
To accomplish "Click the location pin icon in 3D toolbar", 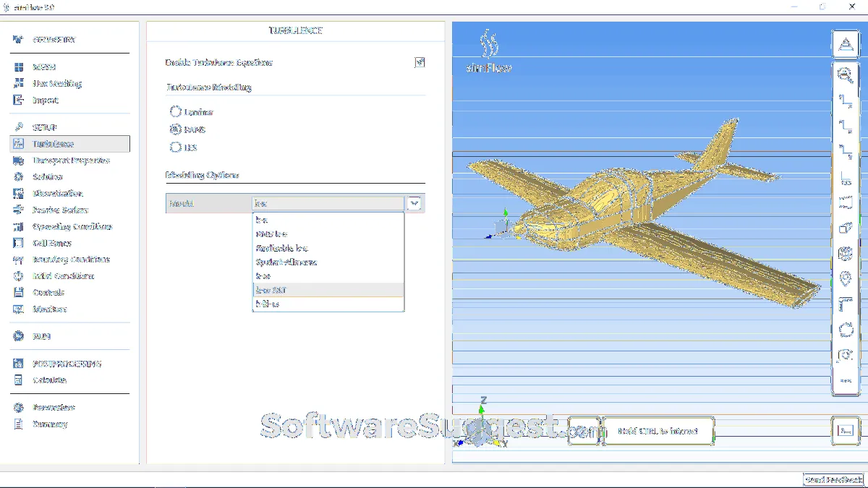I will click(845, 279).
